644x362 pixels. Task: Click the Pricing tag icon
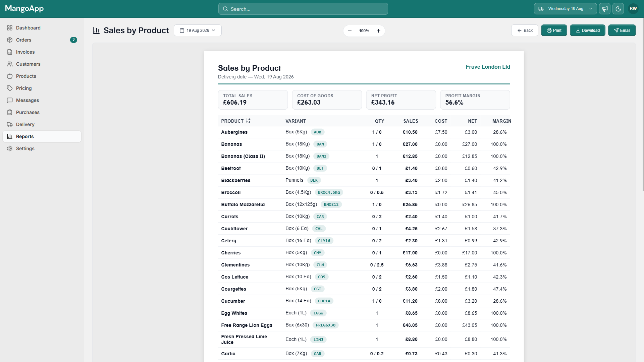(10, 88)
